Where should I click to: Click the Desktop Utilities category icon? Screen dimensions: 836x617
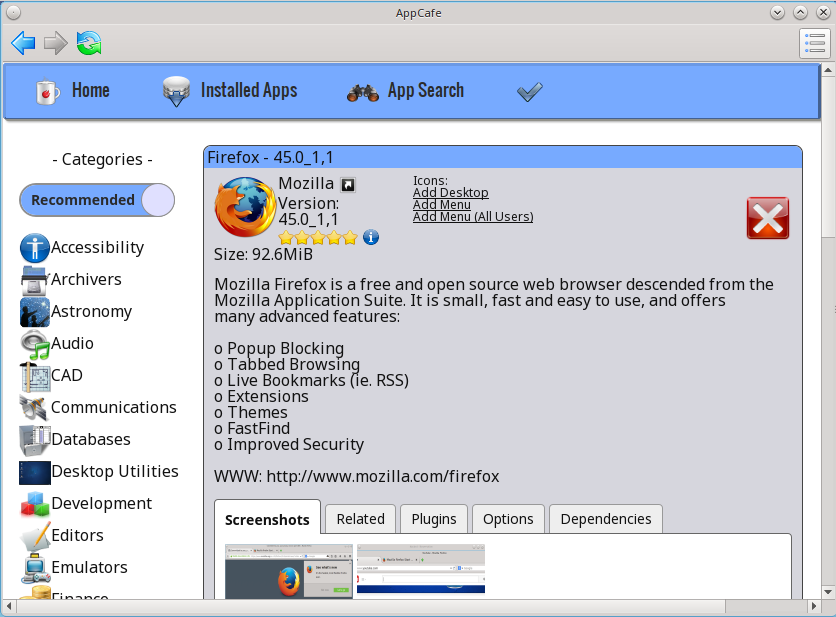[35, 472]
